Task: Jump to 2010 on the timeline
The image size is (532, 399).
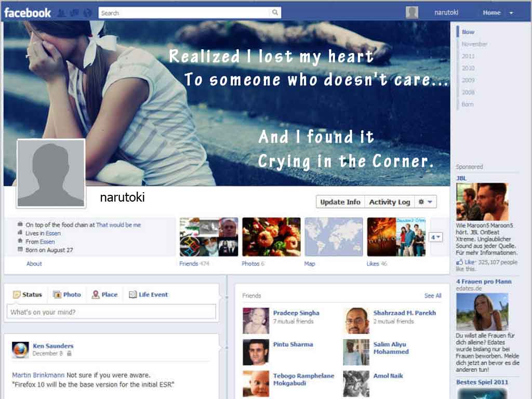Action: [x=468, y=68]
